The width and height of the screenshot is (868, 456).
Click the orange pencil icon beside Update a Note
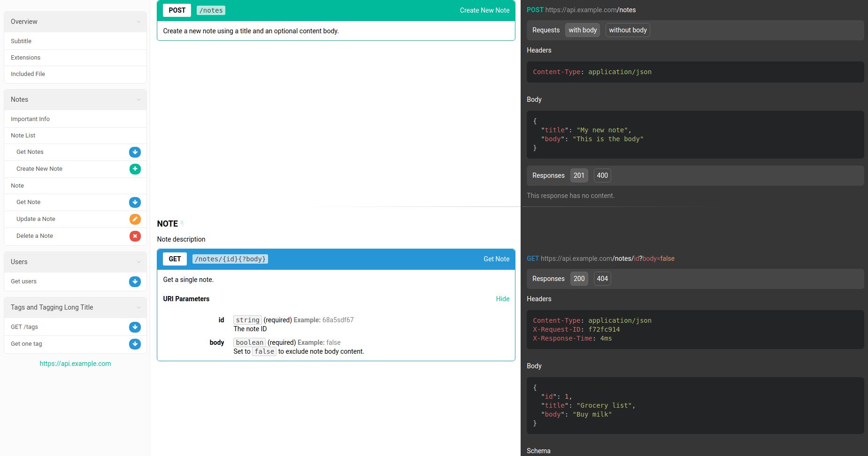tap(135, 219)
